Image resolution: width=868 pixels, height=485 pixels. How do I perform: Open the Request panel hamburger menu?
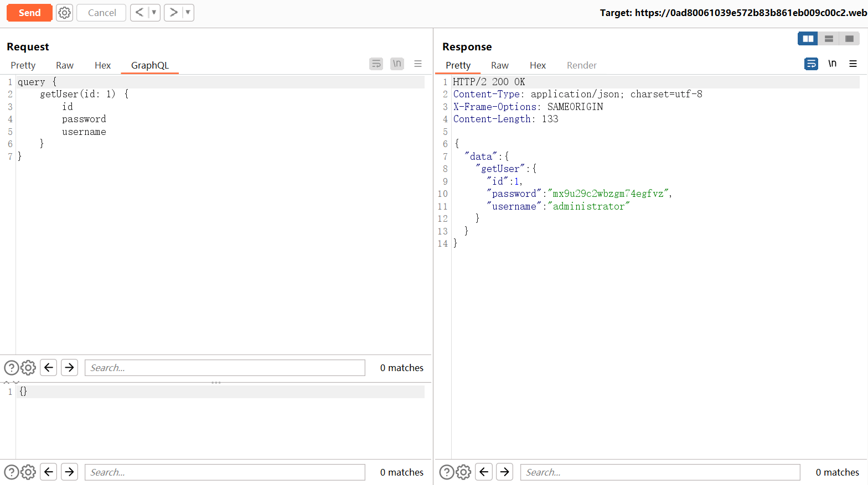(x=418, y=64)
